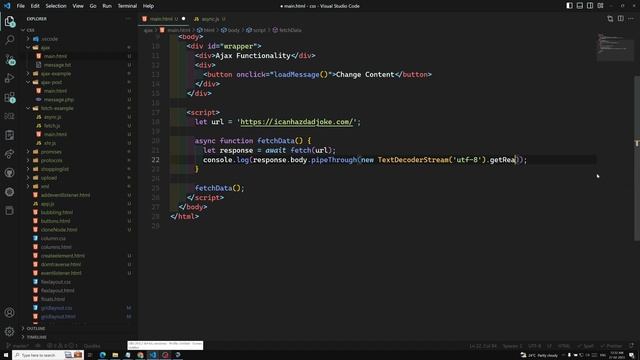Open Customize Layout icon in title bar
The image size is (640, 360).
pos(600,6)
